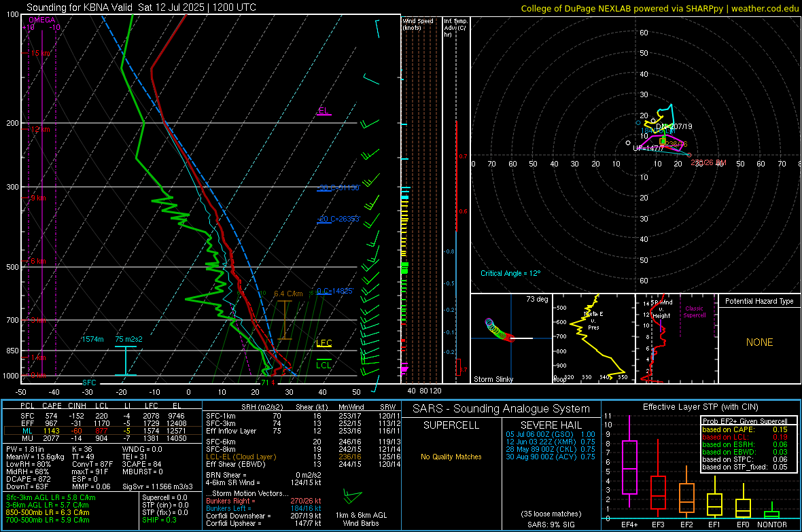Click the '6.4 C/km' lapse rate label

click(x=288, y=294)
